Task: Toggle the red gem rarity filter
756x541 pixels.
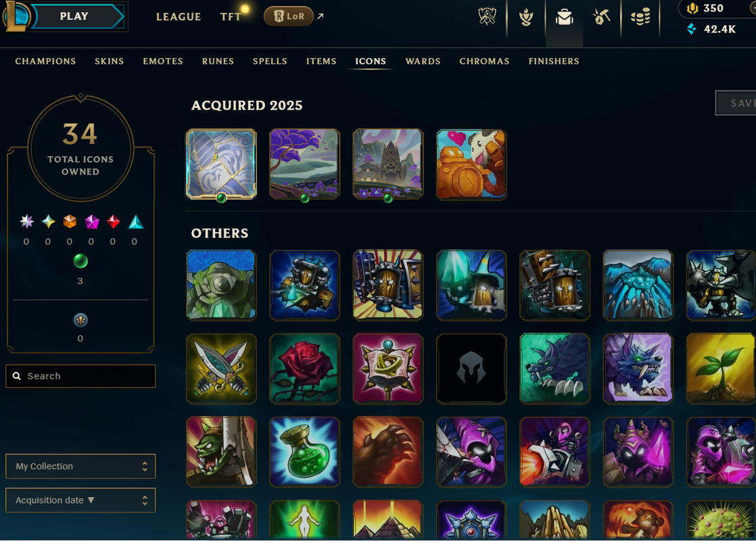Action: pos(114,222)
